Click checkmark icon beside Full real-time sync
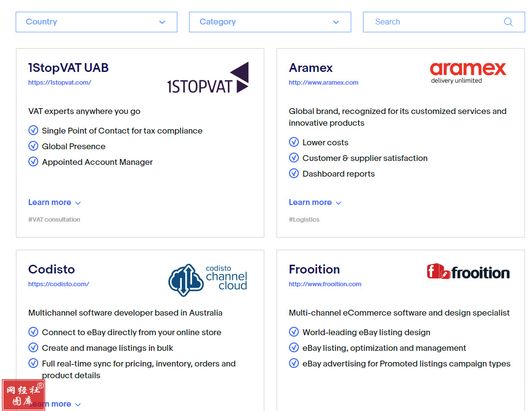This screenshot has height=411, width=532. [x=33, y=363]
